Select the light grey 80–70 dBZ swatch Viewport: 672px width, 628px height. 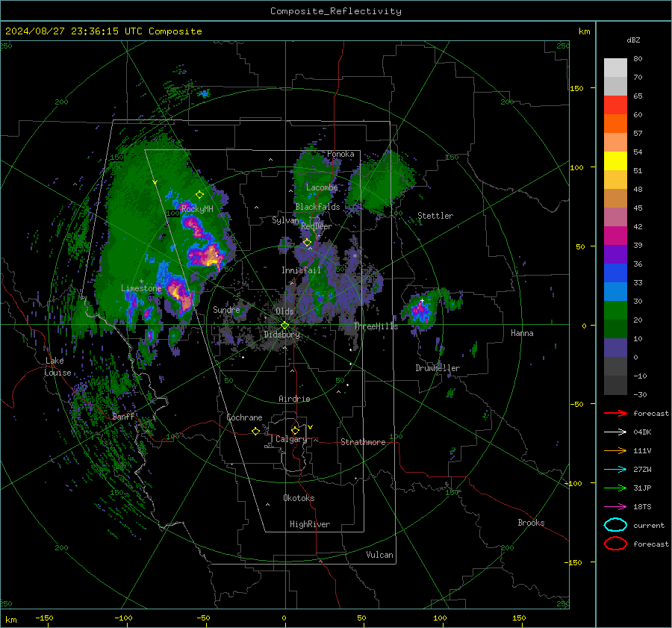click(x=615, y=68)
